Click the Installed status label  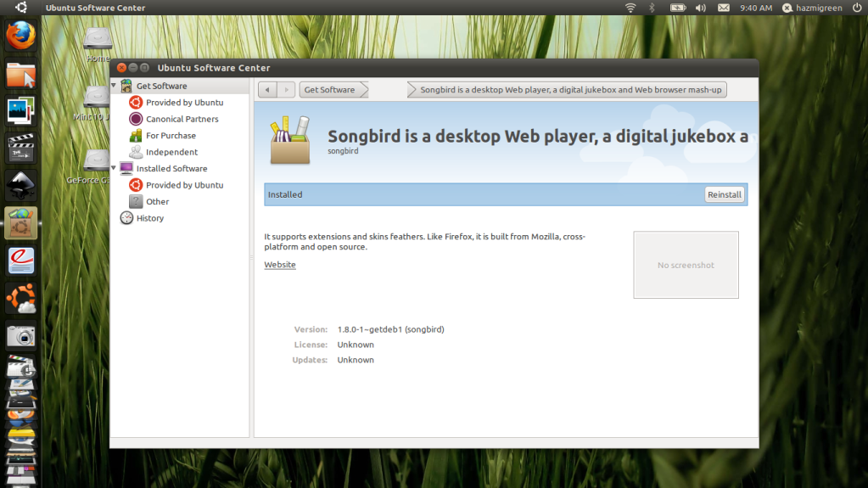[x=285, y=194]
